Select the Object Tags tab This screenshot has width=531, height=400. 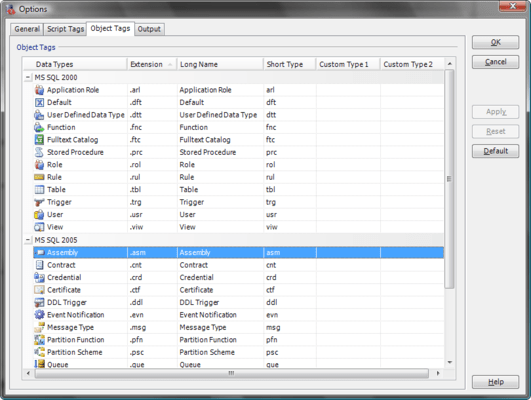pyautogui.click(x=110, y=28)
